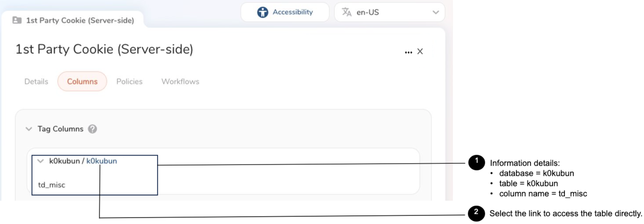Click the language translate icon
This screenshot has height=224, width=644.
[346, 12]
